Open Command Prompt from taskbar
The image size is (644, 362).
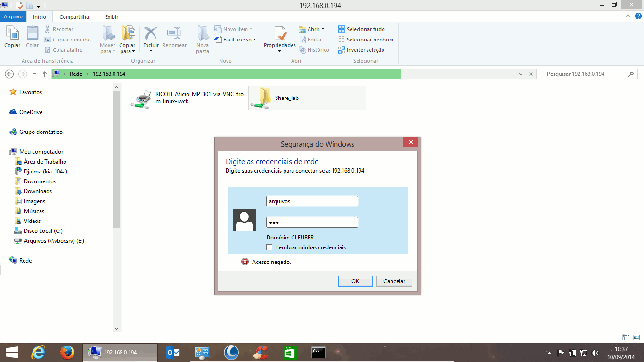click(x=318, y=353)
